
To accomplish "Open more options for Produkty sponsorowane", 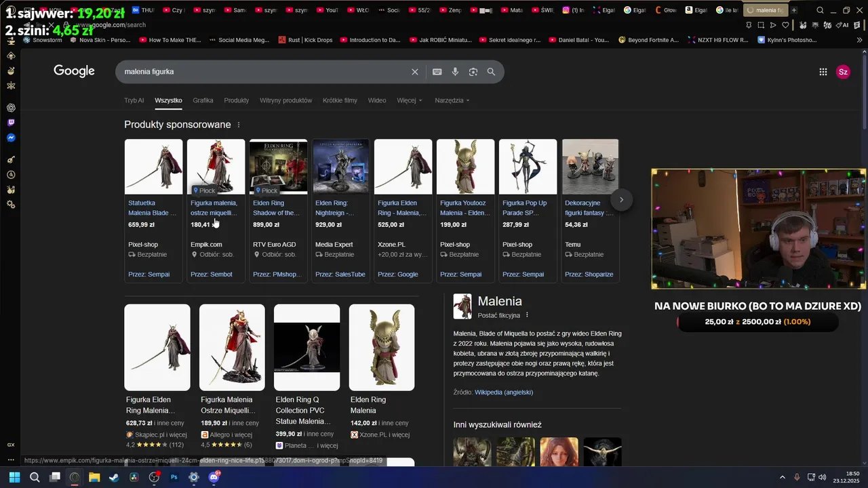I will click(239, 125).
